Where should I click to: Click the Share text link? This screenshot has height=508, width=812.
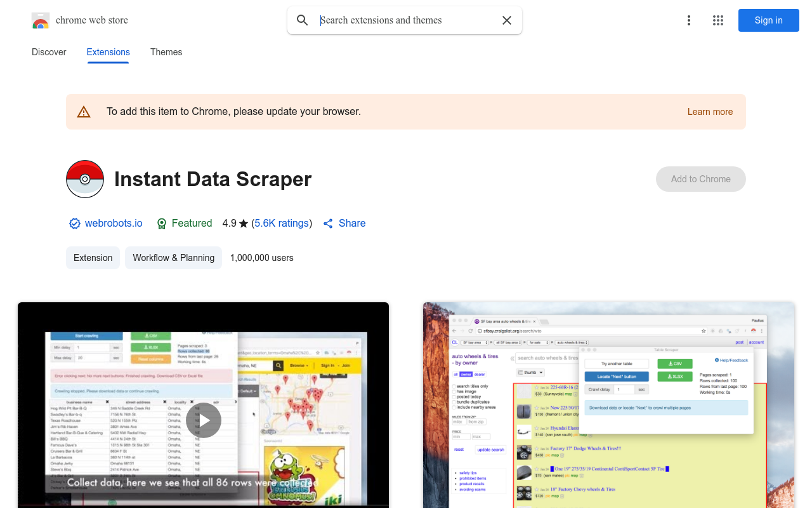click(352, 224)
